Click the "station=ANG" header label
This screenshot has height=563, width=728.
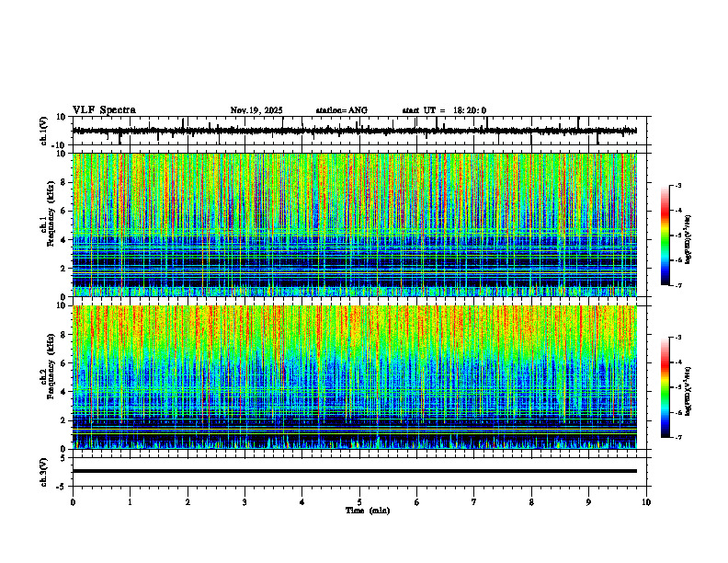tap(342, 110)
